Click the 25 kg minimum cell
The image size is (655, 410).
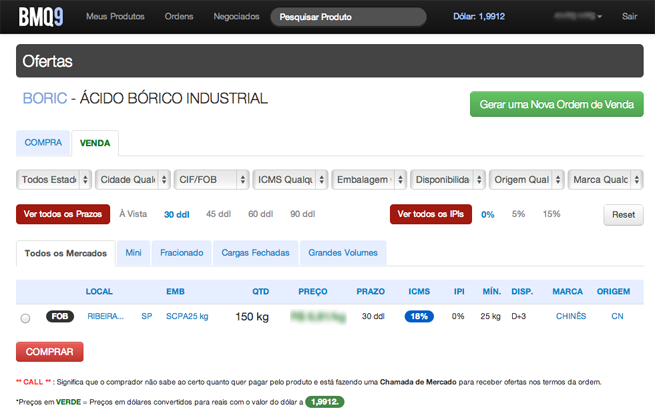(x=490, y=316)
